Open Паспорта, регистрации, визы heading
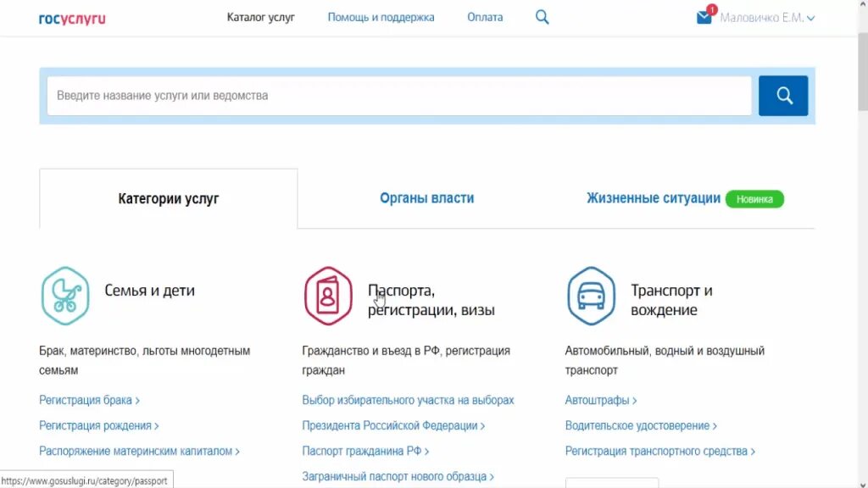 click(431, 300)
